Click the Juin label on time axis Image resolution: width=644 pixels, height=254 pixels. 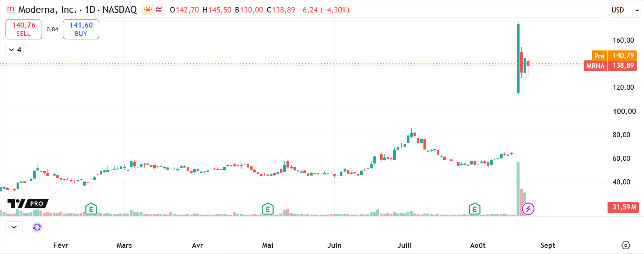(334, 245)
